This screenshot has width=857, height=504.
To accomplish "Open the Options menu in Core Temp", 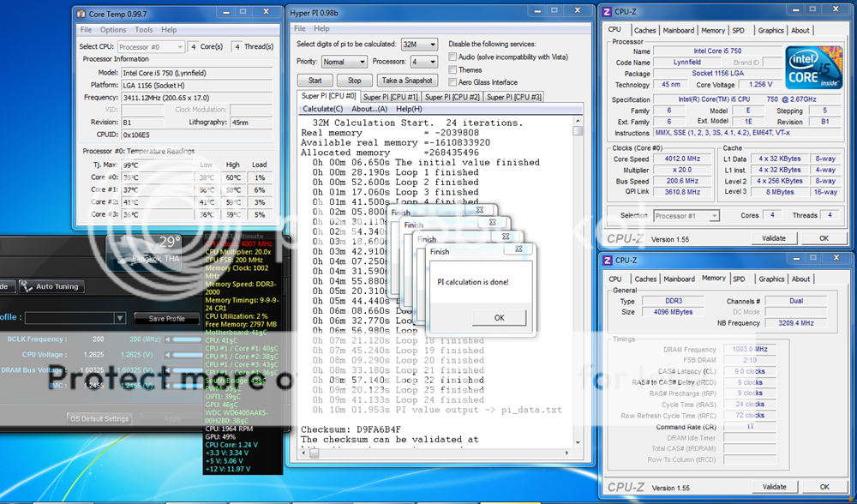I will (113, 30).
